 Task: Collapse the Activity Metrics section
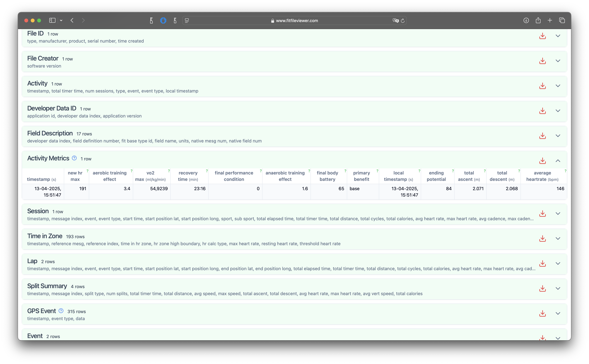[x=558, y=161]
